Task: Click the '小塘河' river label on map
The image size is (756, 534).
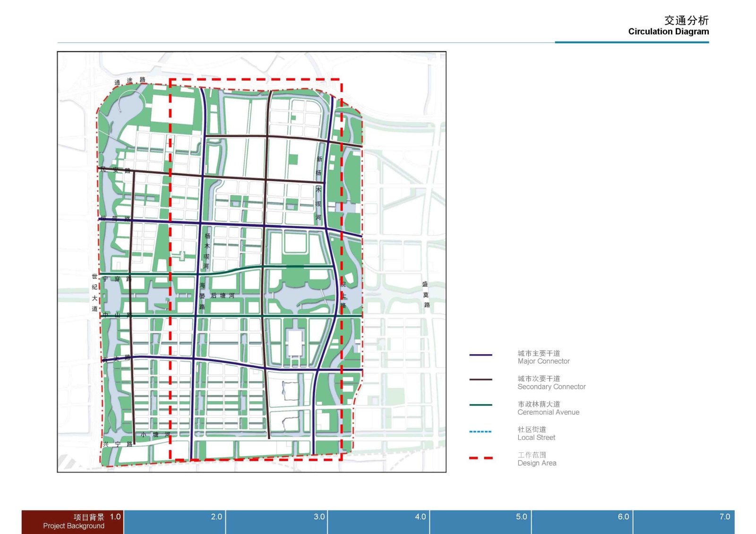Action: pos(155,434)
